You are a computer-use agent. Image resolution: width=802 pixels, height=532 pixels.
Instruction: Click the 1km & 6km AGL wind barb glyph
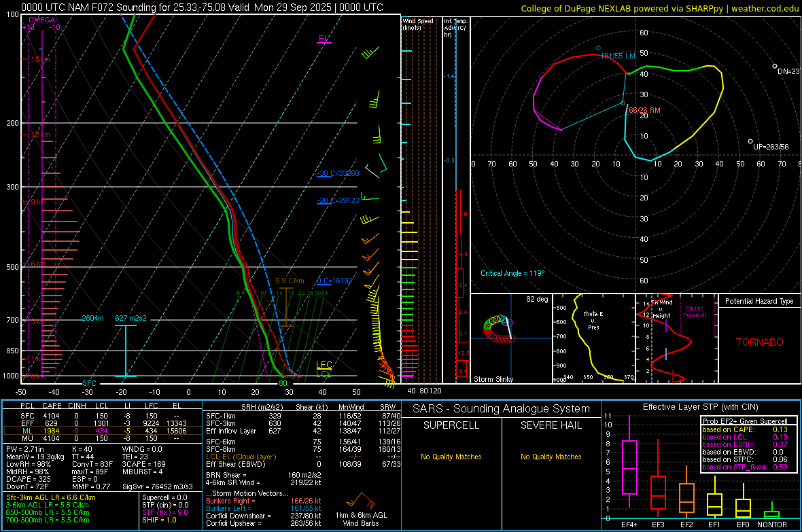[x=361, y=500]
